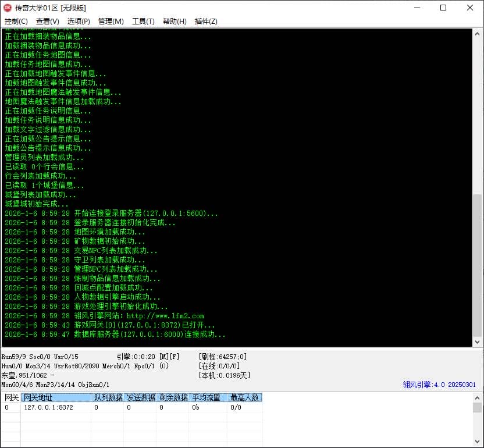Click gateway list scrollbar up arrow
484x448 pixels.
point(477,398)
